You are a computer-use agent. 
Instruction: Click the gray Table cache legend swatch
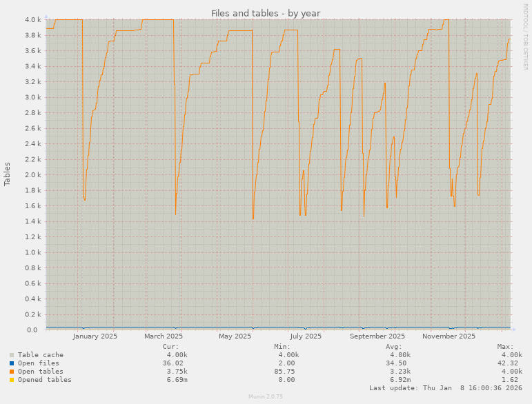(x=12, y=354)
